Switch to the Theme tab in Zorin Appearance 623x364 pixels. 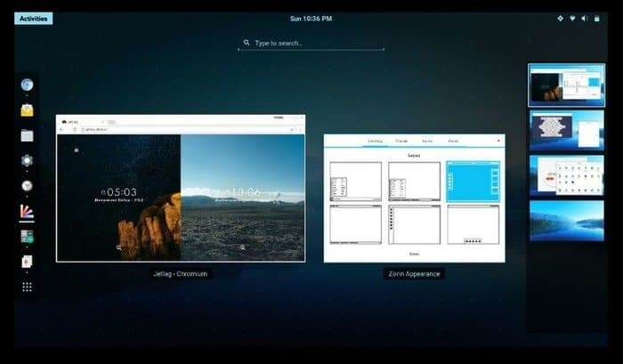[x=401, y=142]
